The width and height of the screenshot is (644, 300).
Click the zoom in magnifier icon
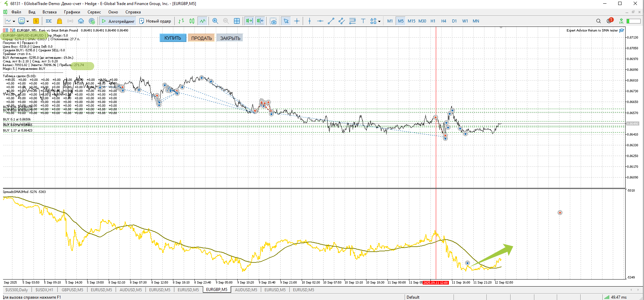(x=215, y=21)
